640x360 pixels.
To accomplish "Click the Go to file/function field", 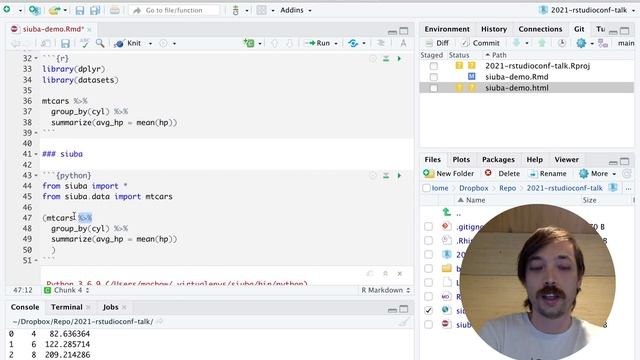I will coord(174,10).
